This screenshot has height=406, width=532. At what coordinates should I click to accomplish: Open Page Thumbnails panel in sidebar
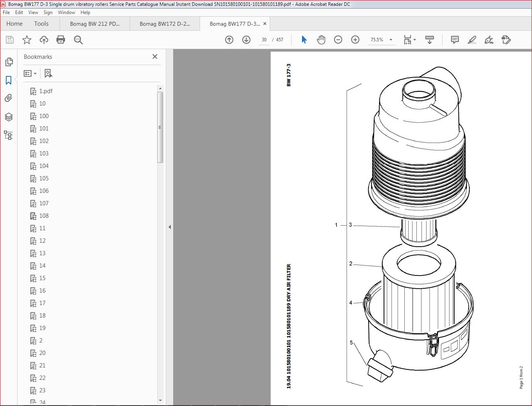(9, 62)
